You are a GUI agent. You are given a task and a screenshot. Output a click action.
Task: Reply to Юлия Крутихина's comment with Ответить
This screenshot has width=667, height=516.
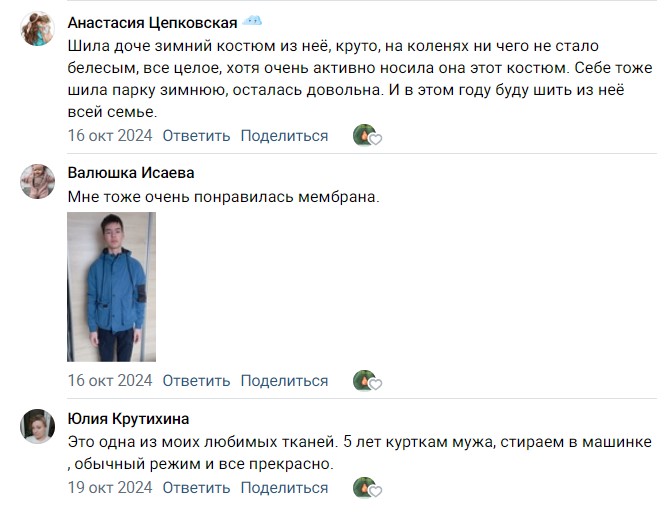(x=196, y=487)
